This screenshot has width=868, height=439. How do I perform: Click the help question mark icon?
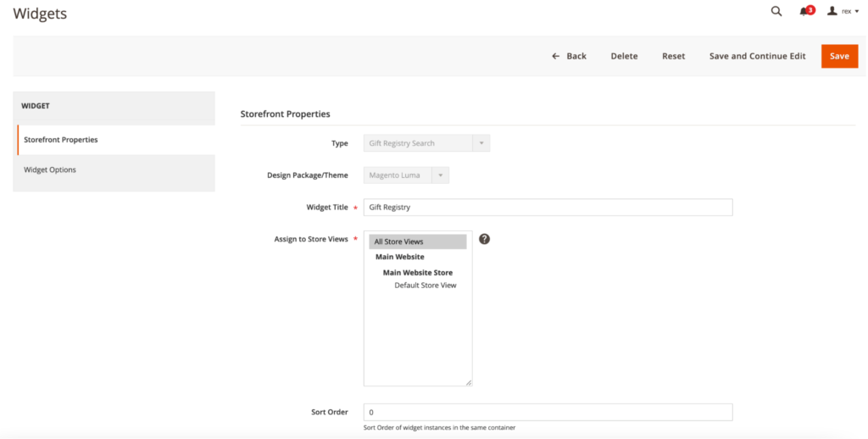tap(484, 239)
